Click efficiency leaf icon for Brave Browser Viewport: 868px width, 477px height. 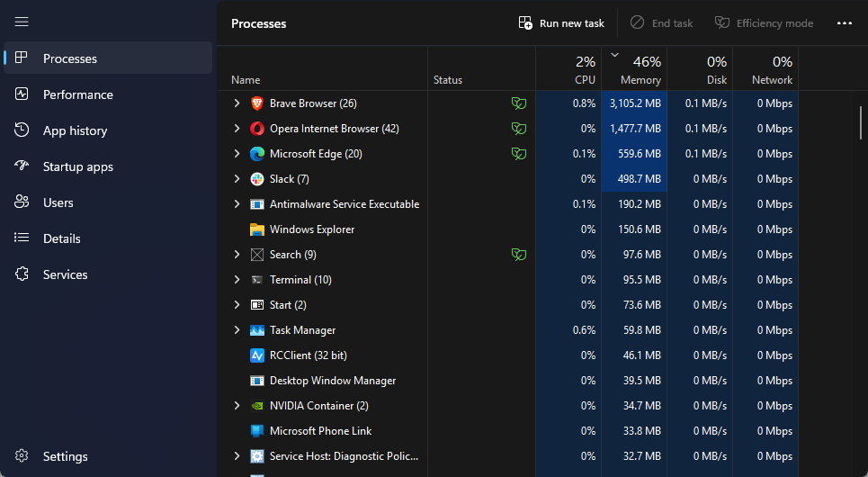pyautogui.click(x=519, y=103)
